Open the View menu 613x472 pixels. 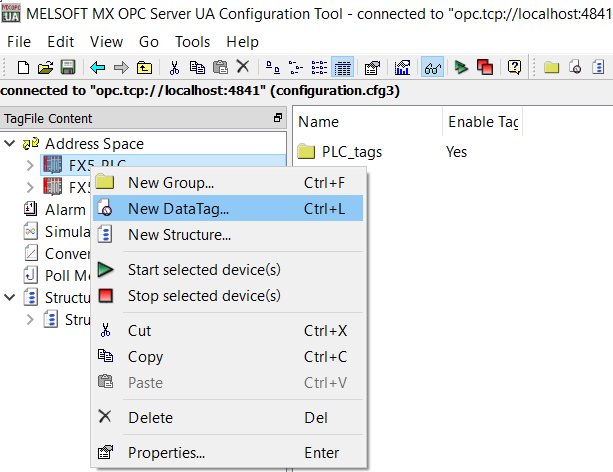[106, 42]
